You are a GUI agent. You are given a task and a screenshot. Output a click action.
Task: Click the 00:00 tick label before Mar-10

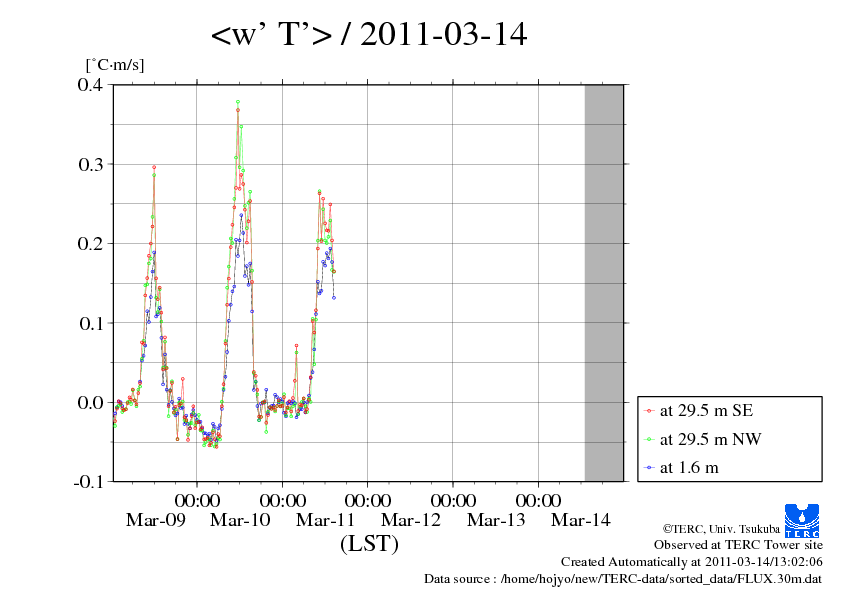tap(197, 501)
